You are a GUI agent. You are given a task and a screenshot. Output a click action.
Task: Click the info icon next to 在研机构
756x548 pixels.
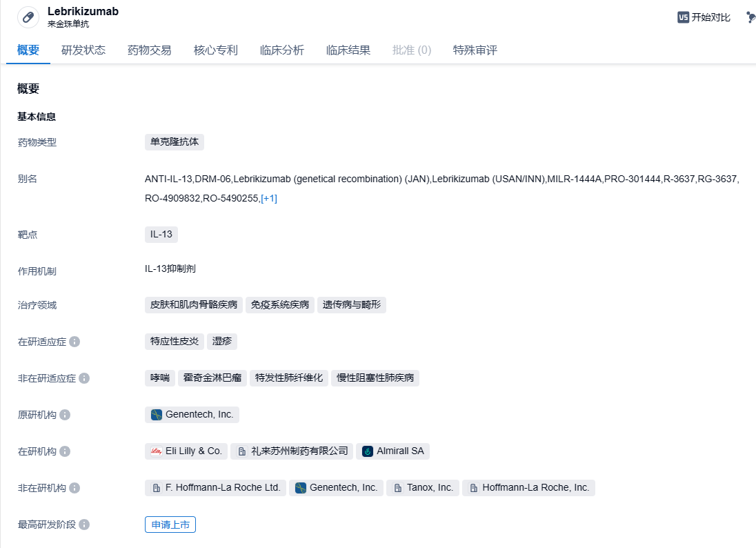pos(65,451)
